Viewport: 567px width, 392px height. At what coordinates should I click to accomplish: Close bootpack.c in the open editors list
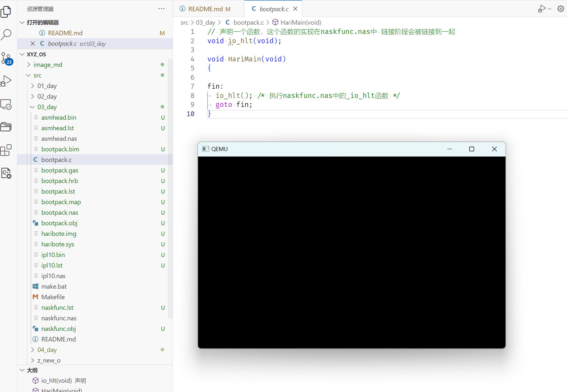(33, 44)
